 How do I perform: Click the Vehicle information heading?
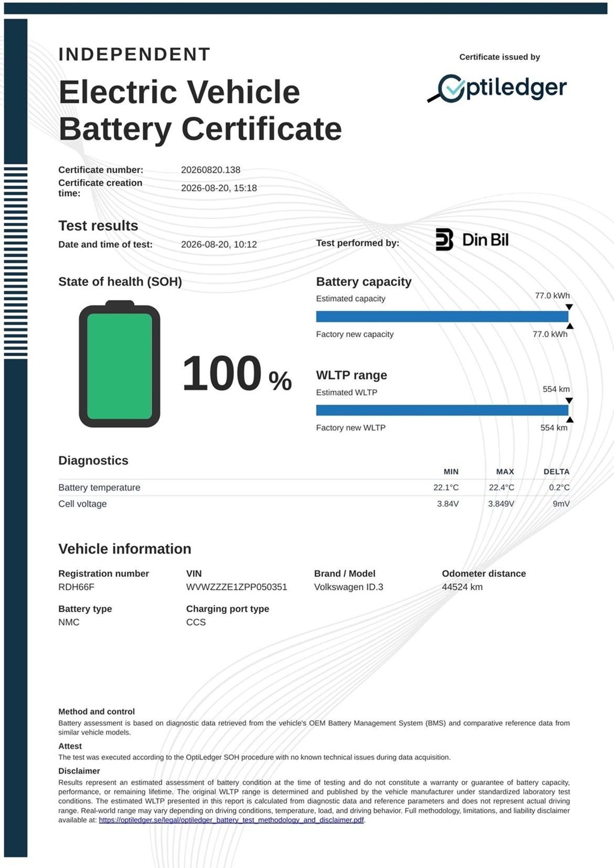125,549
